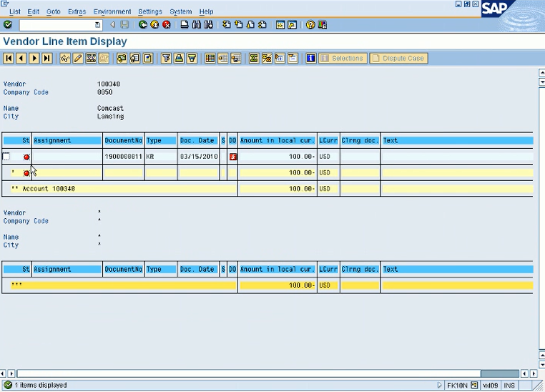Print the list with the printer icon
The image size is (545, 392).
[x=185, y=24]
